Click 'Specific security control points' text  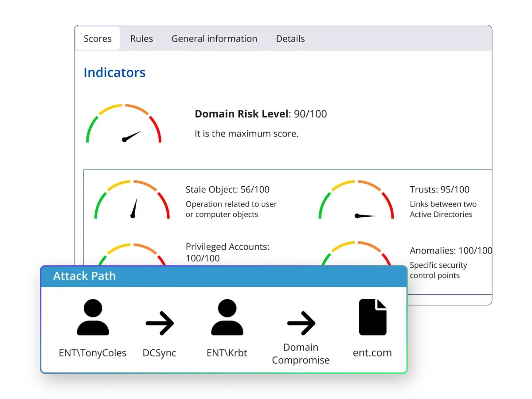438,270
